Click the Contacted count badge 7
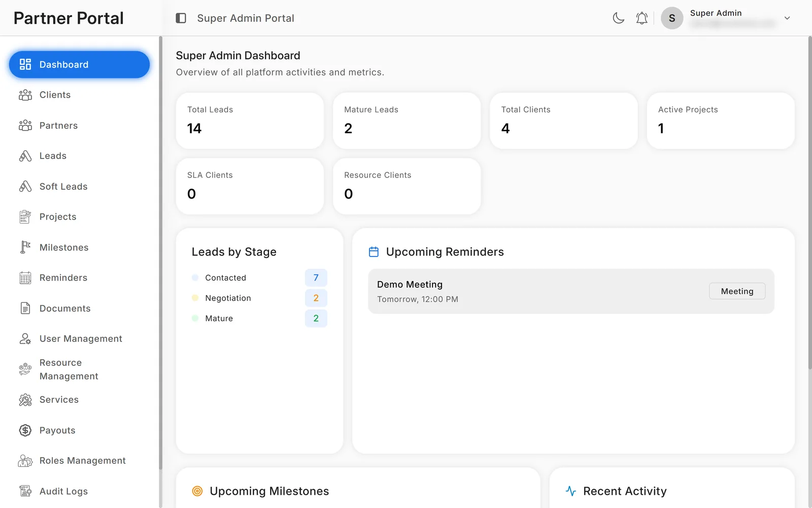Image resolution: width=812 pixels, height=508 pixels. tap(316, 278)
